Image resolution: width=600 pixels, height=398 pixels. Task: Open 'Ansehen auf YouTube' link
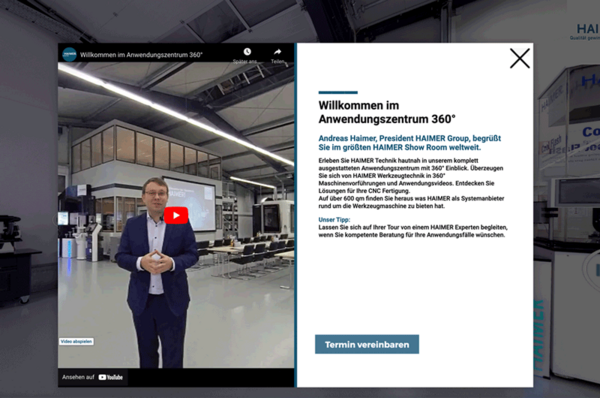click(x=92, y=377)
